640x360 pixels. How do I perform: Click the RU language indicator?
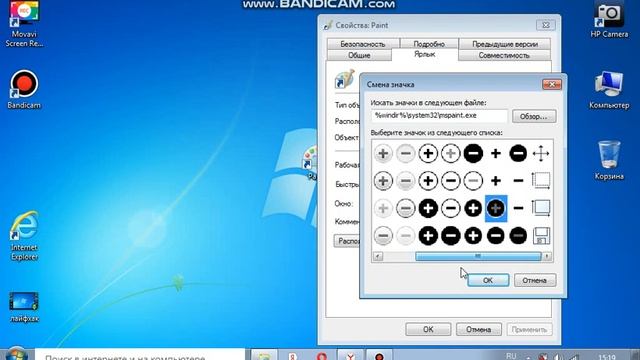point(511,356)
